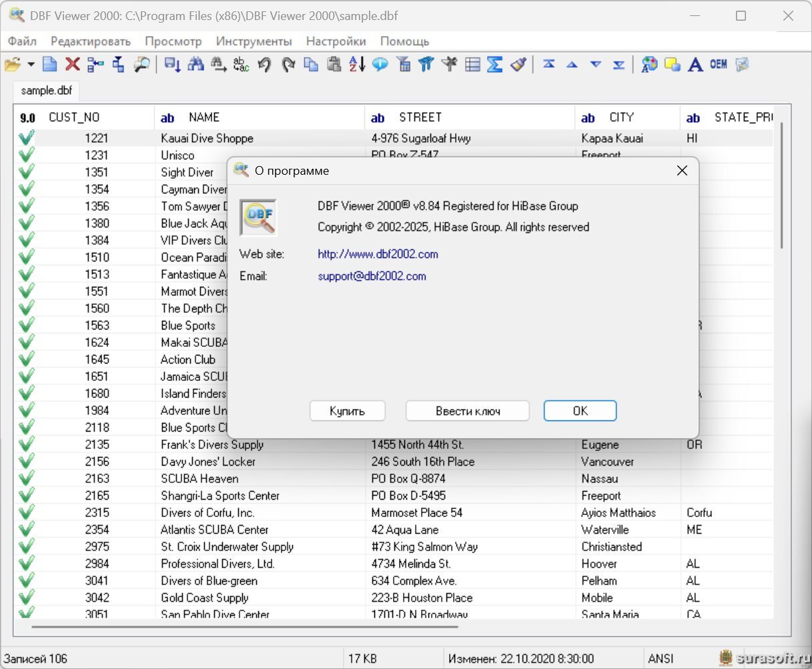Click the A-Z sort icon

pos(357,64)
